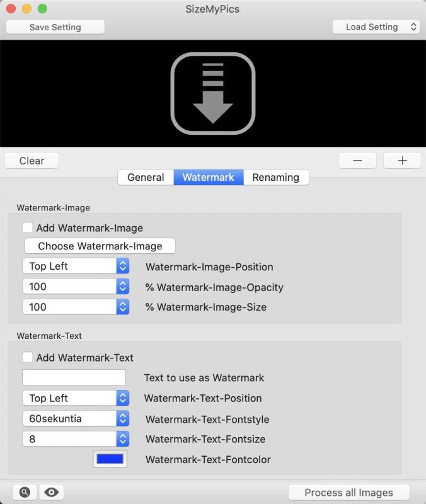Switch to the Renaming tab
426x504 pixels.
[x=276, y=178]
